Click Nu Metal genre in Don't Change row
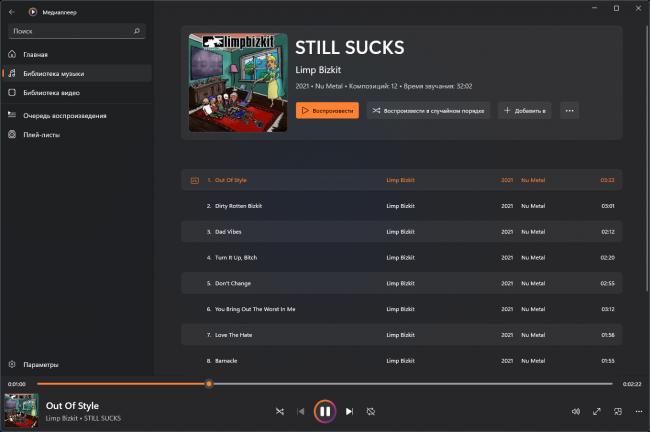650x432 pixels. (533, 283)
